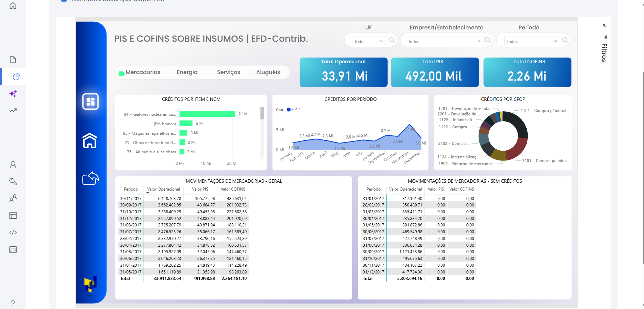The image size is (644, 309).
Task: Open the code brackets icon in sidebar
Action: coord(13,232)
